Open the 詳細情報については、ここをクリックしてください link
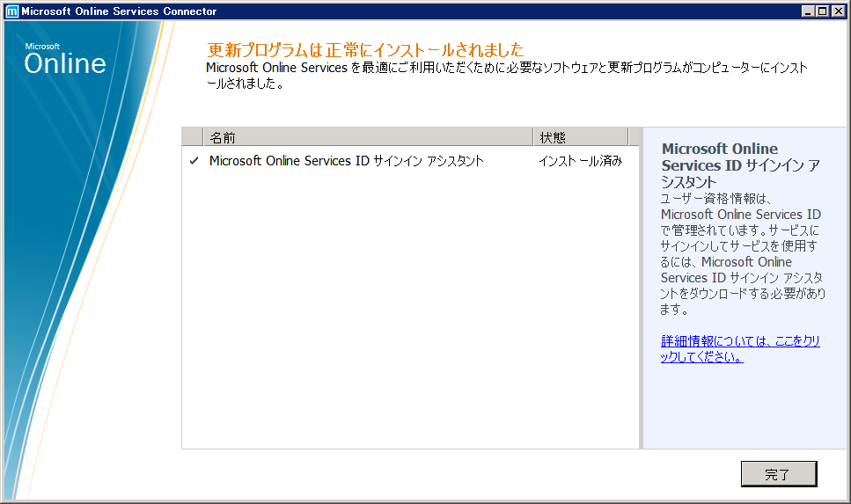The width and height of the screenshot is (851, 504). coord(740,349)
